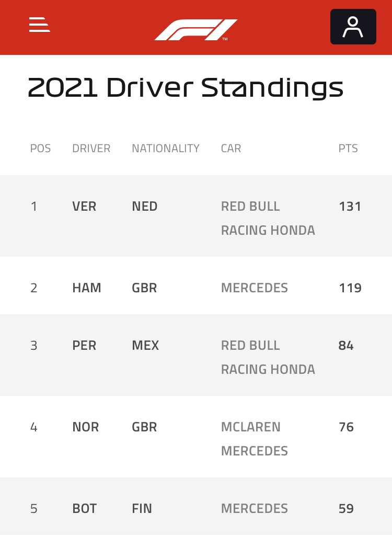Click the 131 points value for Verstappen
392x537 pixels.
pos(350,207)
